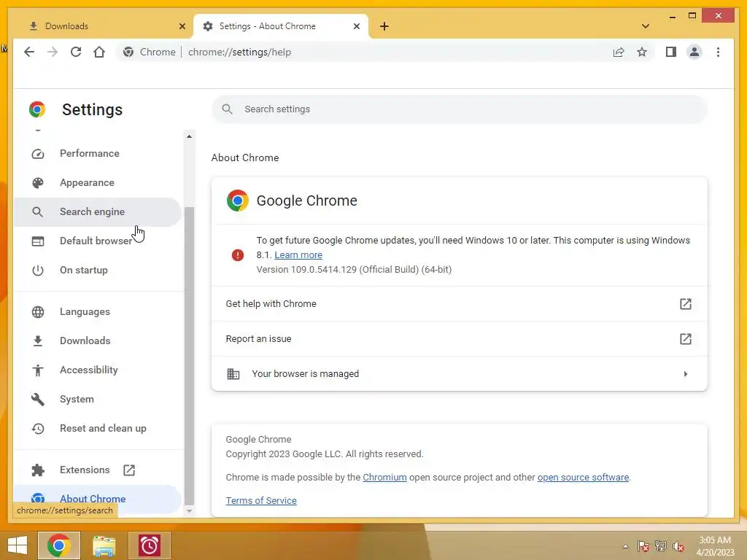Screen dimensions: 747x560
Task: Close the Downloads tab
Action: click(182, 26)
